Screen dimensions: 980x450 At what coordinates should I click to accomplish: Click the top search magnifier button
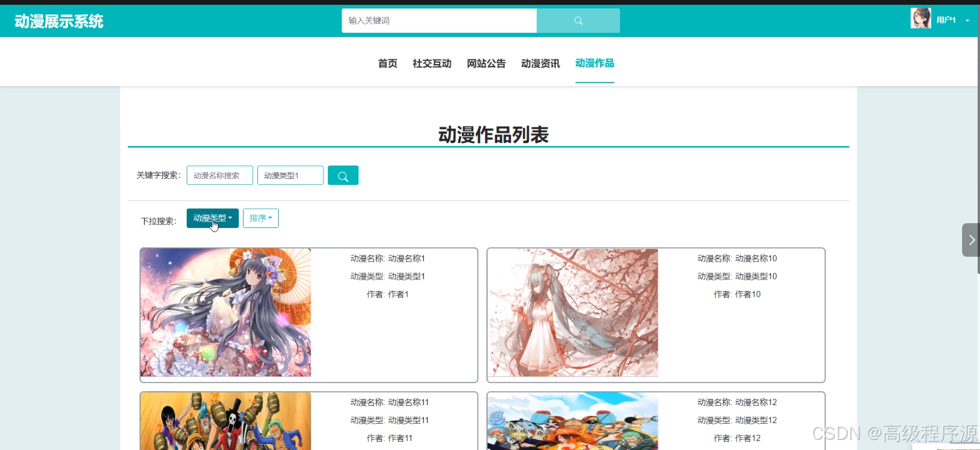(x=578, y=20)
